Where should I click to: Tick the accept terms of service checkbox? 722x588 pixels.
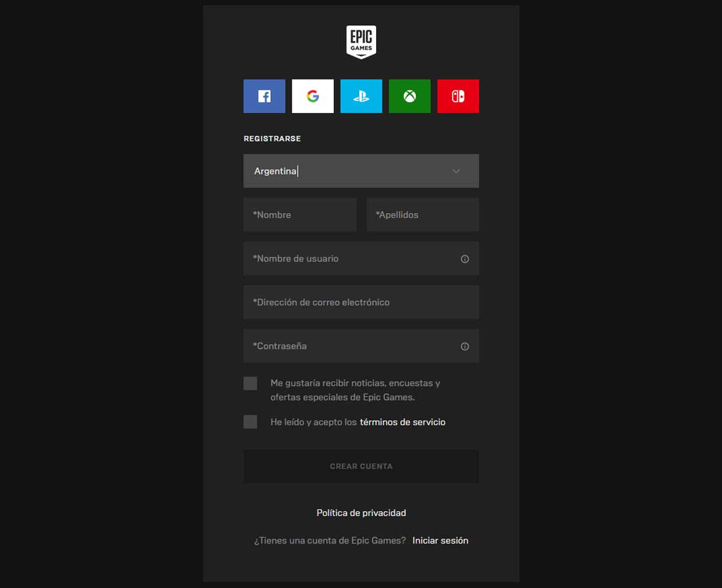[250, 422]
